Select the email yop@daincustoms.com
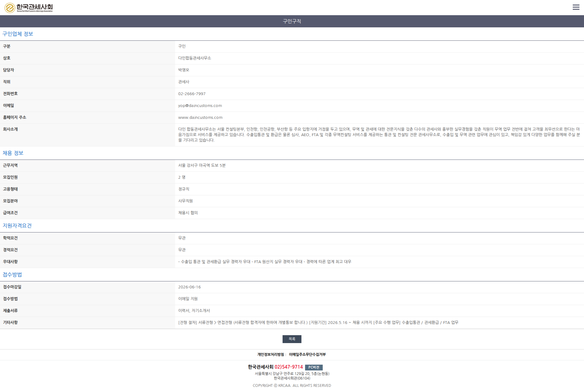This screenshot has height=392, width=584. click(x=200, y=106)
